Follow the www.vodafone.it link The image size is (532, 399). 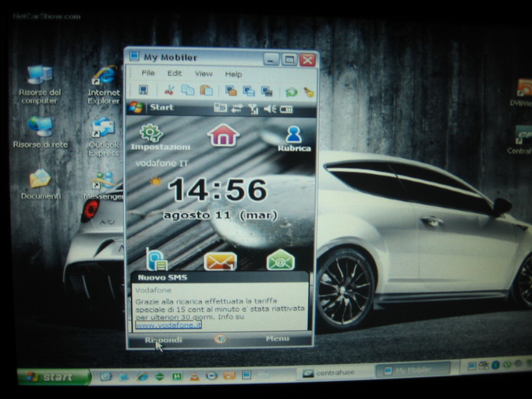[168, 325]
